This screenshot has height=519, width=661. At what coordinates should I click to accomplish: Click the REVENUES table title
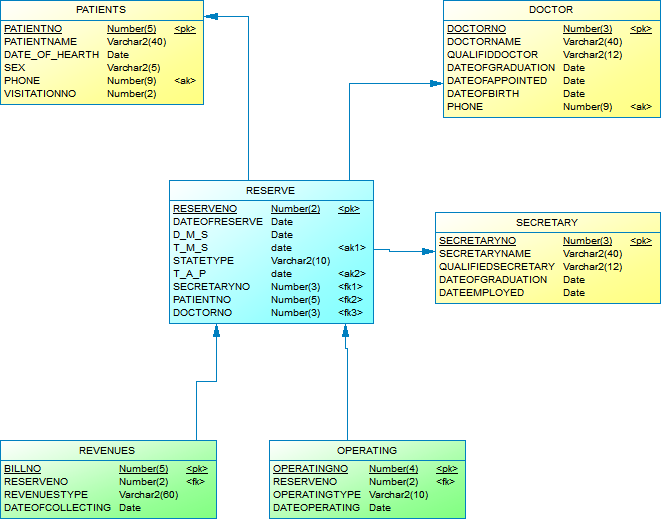tap(107, 450)
